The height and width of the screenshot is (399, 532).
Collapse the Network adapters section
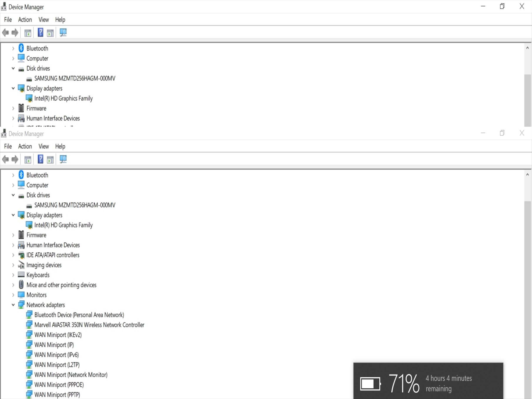tap(13, 305)
